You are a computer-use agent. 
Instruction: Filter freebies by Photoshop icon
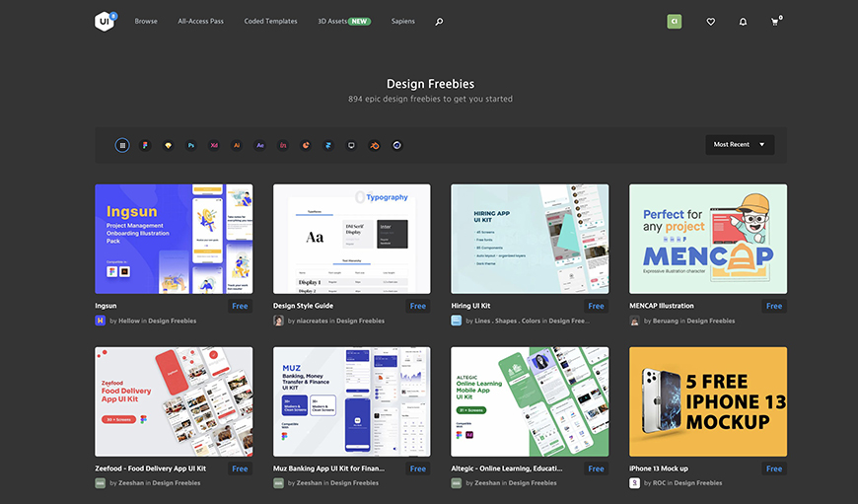tap(191, 146)
